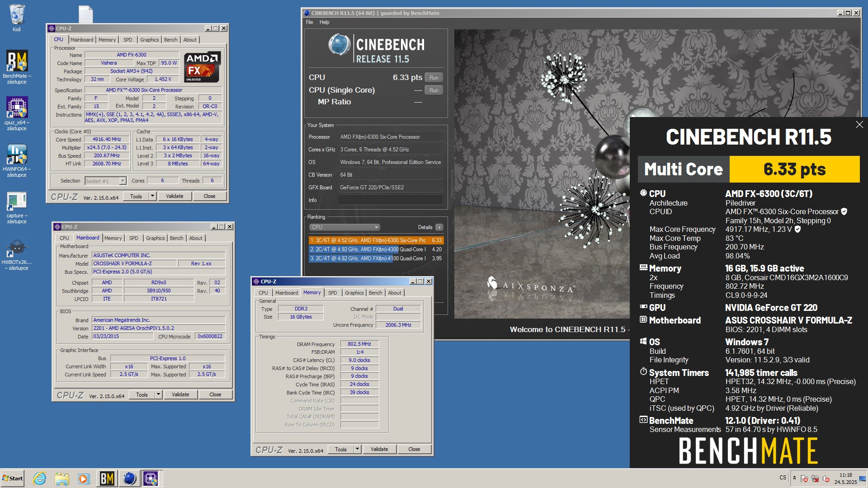Open the Help menu in Cinebench

click(324, 22)
